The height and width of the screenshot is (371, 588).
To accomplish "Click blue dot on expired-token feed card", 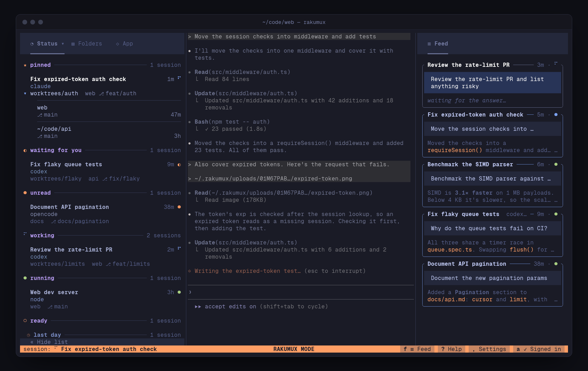I will click(x=556, y=115).
